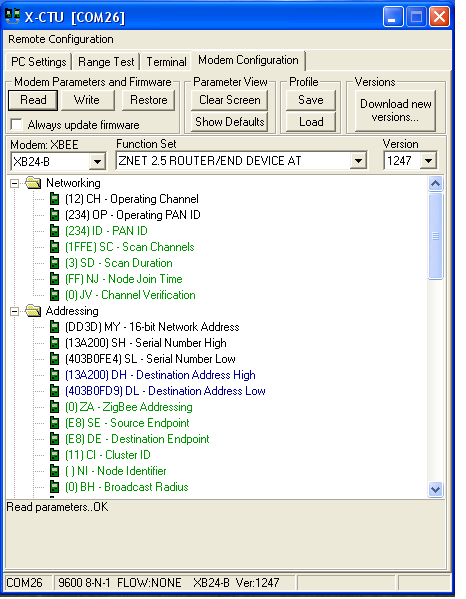The height and width of the screenshot is (599, 466).
Task: Click the SD Scan Duration icon
Action: [x=55, y=263]
